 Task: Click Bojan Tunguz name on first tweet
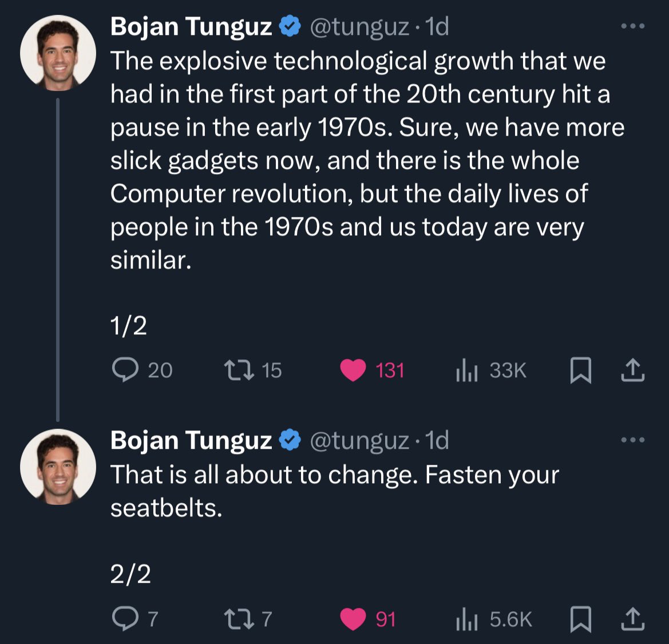click(191, 26)
